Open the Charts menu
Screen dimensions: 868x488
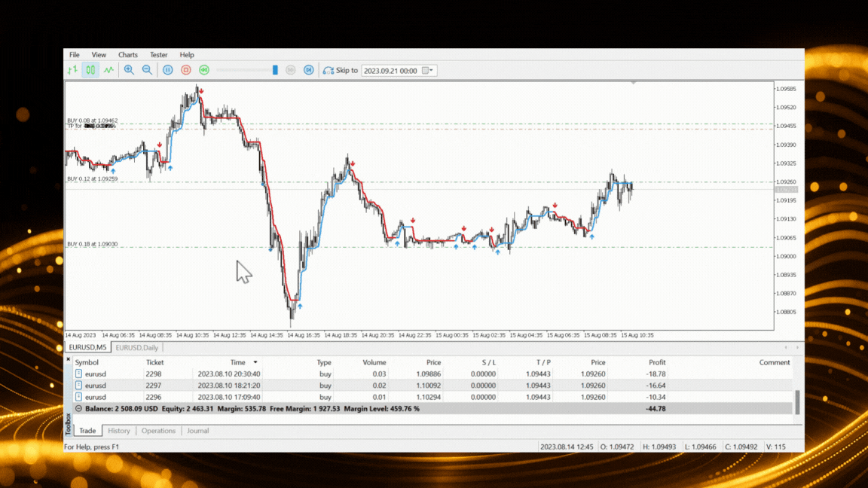point(128,55)
